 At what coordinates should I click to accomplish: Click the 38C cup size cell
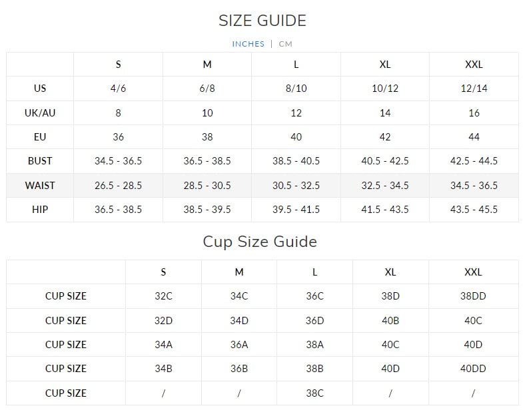(314, 393)
